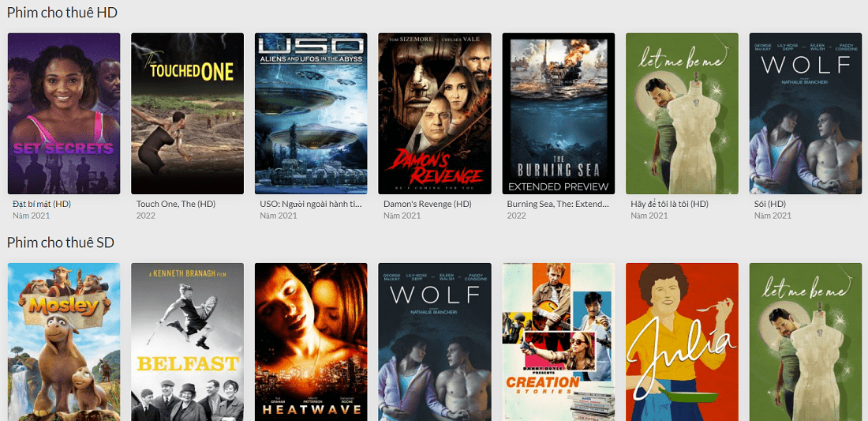Screen dimensions: 868x421
Task: Open The Burning Sea Extended Preview poster
Action: click(x=558, y=114)
